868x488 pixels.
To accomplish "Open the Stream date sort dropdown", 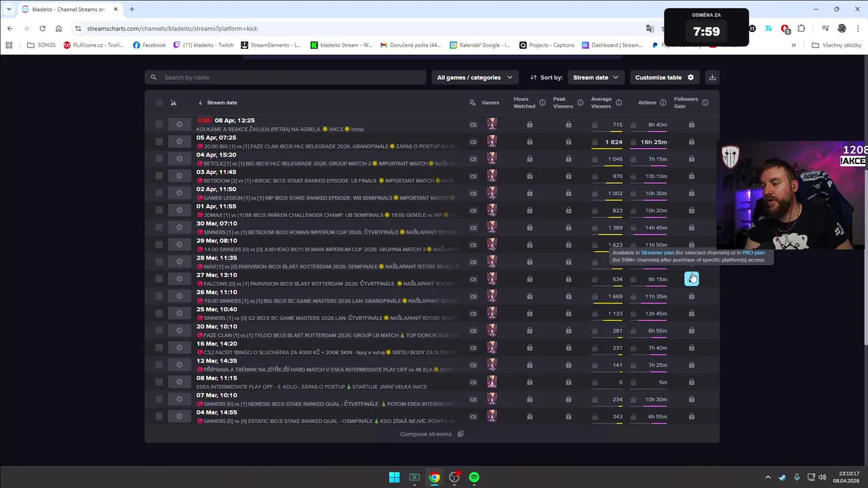I will coord(595,77).
